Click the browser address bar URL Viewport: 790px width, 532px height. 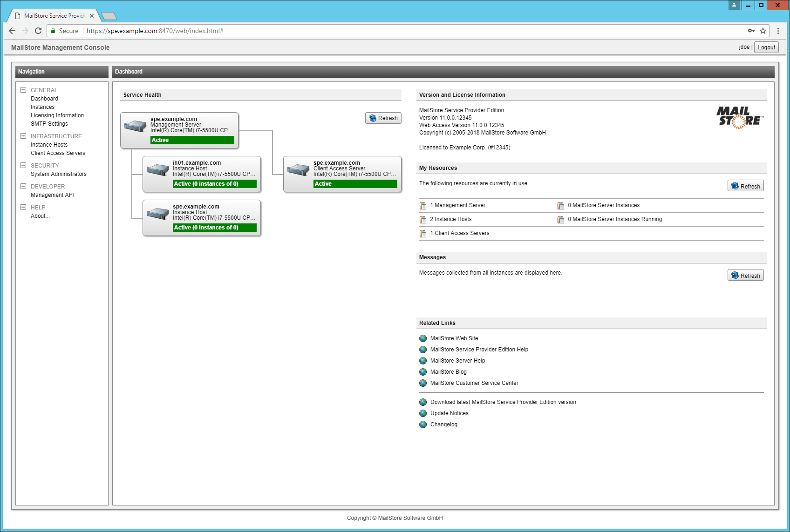click(x=155, y=31)
